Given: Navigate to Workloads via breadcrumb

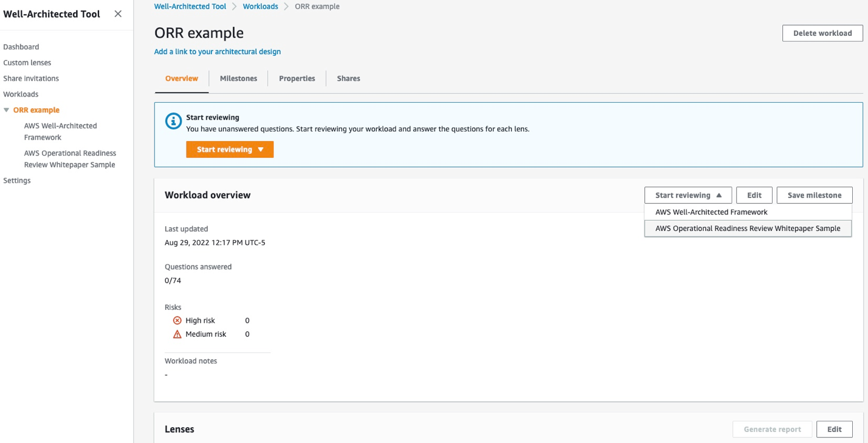Looking at the screenshot, I should 260,7.
